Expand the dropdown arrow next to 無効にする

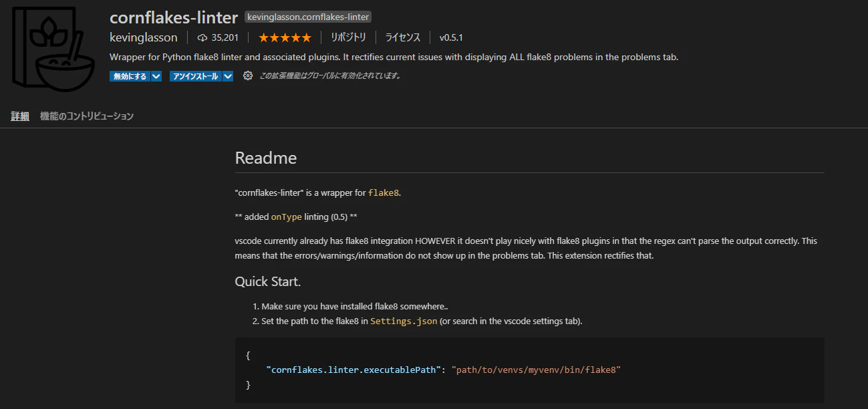point(156,76)
